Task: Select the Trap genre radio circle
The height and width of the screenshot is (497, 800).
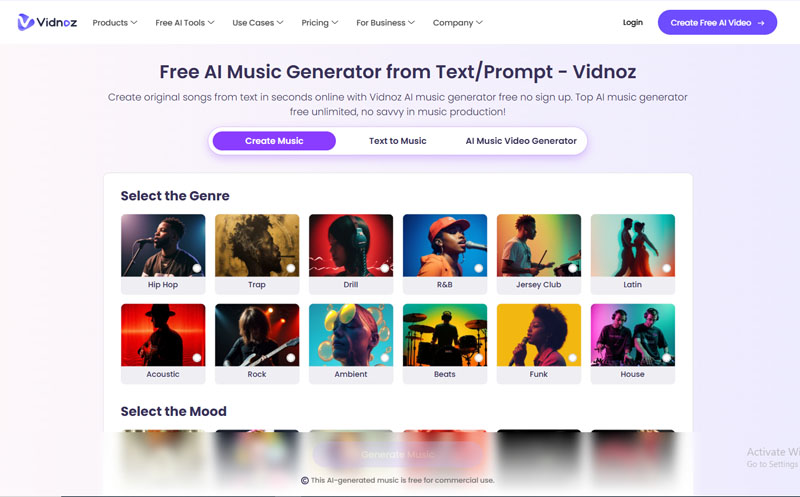Action: click(291, 268)
